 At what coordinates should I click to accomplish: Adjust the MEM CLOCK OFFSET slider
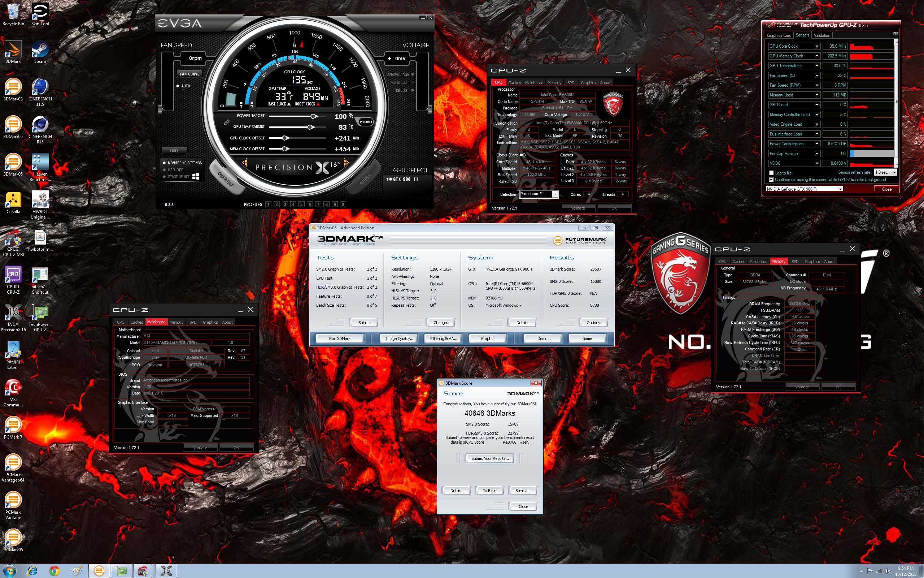297,149
